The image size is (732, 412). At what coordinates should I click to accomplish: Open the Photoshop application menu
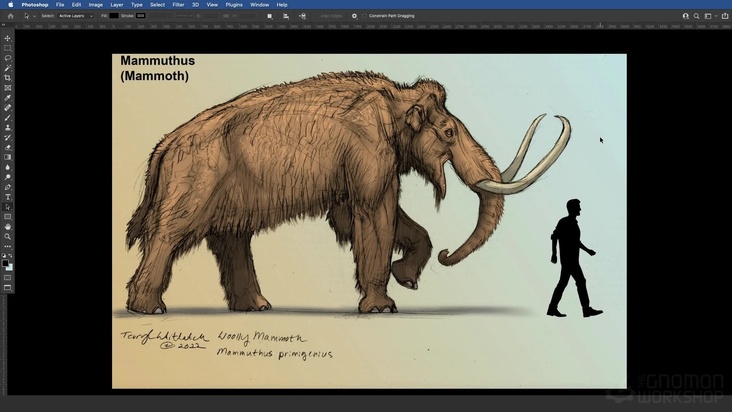35,5
